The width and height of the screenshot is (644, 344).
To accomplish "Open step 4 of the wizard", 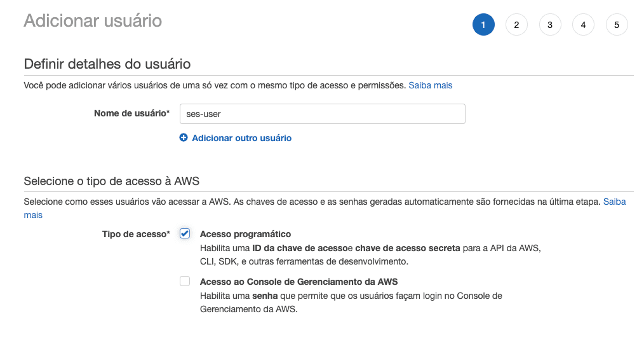I will click(x=583, y=25).
